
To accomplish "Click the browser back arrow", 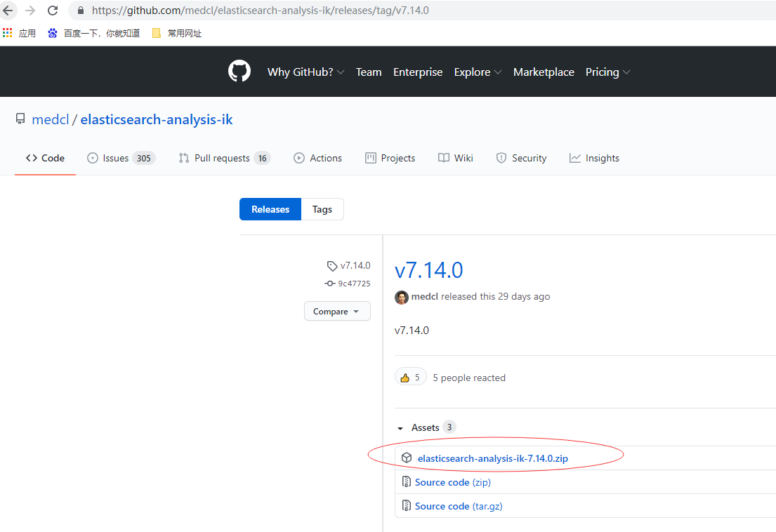I will (x=8, y=11).
